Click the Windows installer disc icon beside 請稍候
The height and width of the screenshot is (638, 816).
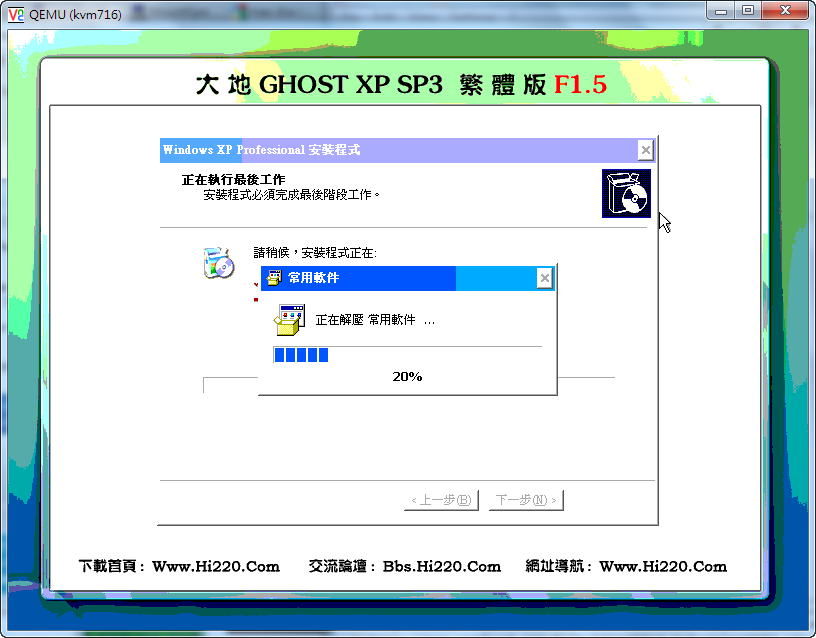tap(219, 263)
